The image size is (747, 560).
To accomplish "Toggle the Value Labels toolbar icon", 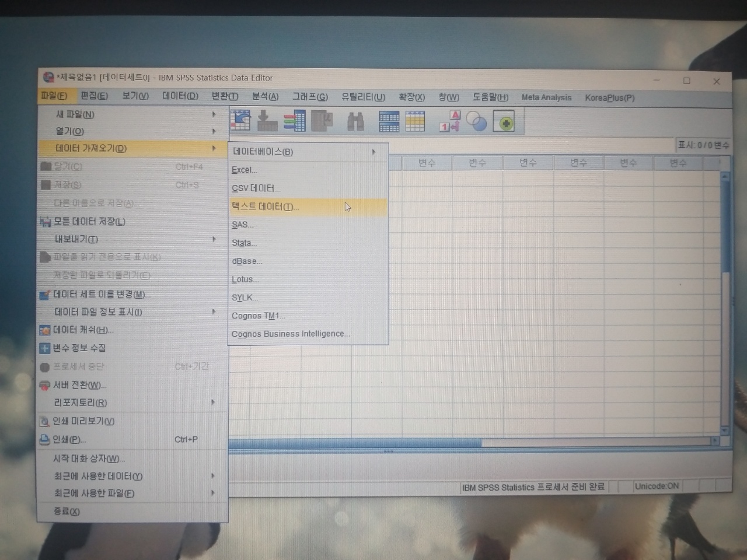I will click(x=450, y=121).
